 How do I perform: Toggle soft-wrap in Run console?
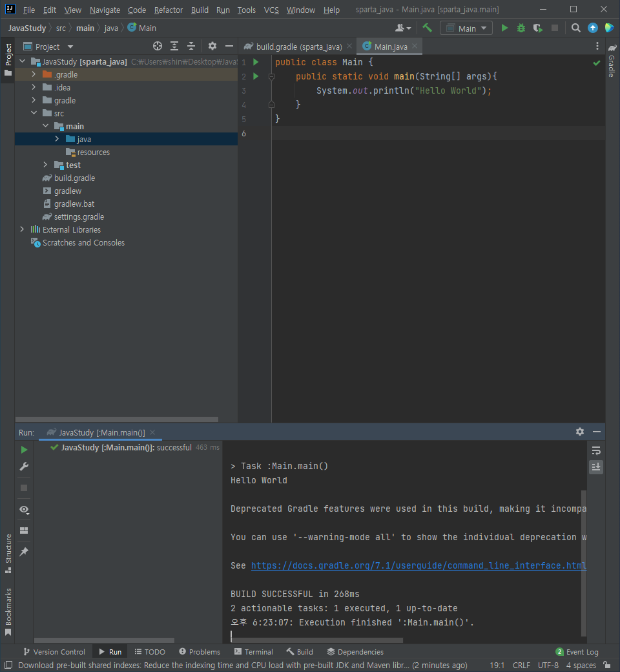[596, 451]
